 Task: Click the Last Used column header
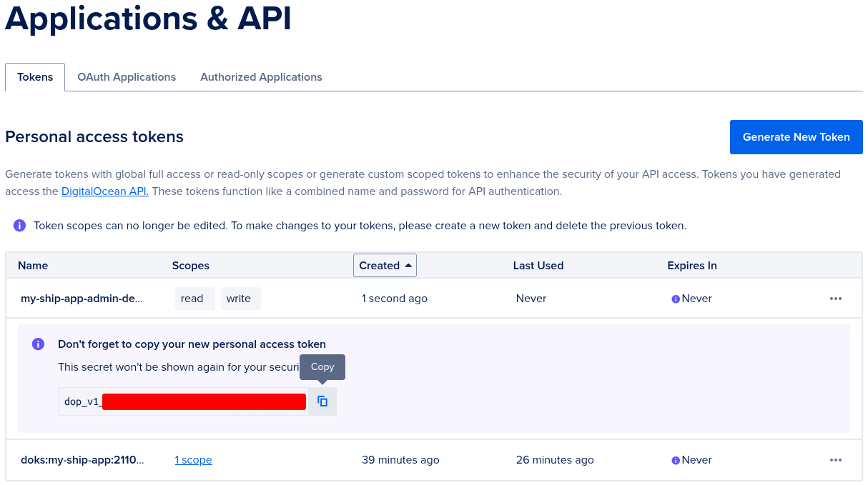[538, 266]
